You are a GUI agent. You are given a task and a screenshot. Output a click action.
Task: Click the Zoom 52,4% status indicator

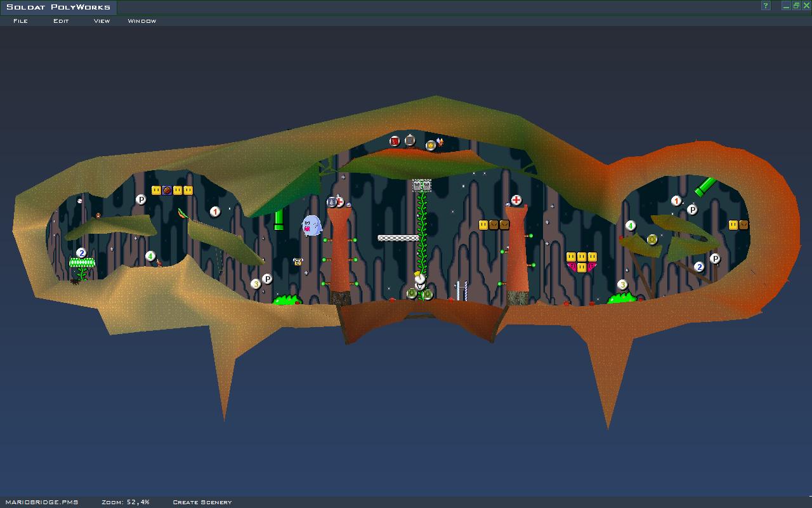126,502
